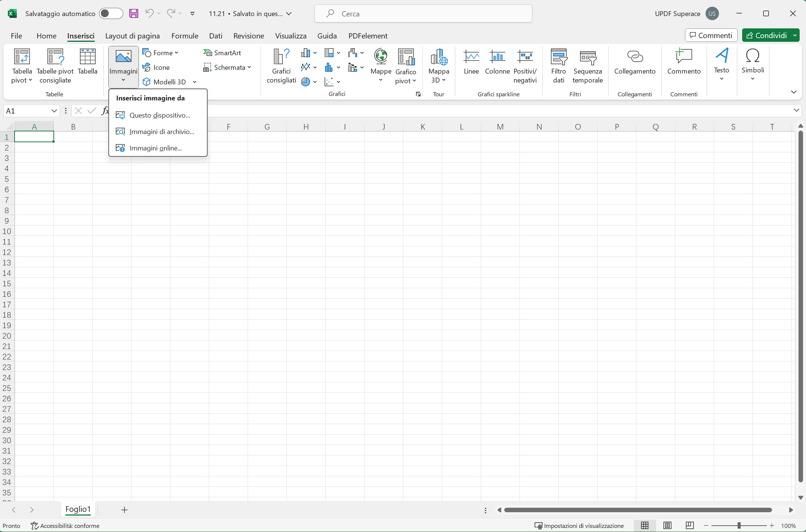This screenshot has height=532, width=806.
Task: Open Tabelle pivot consigliate
Action: pos(55,66)
